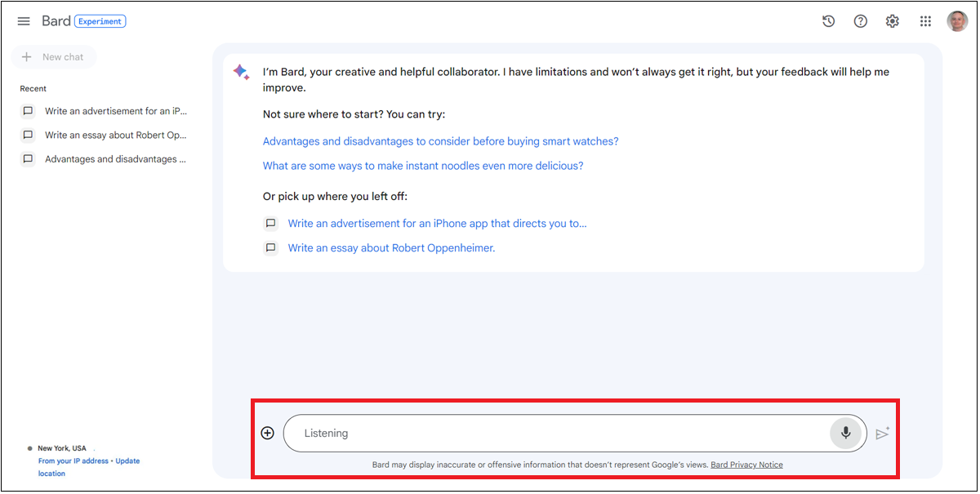
Task: Click chat icon beside sidebar 'Advantages and disadvantages'
Action: pos(28,159)
